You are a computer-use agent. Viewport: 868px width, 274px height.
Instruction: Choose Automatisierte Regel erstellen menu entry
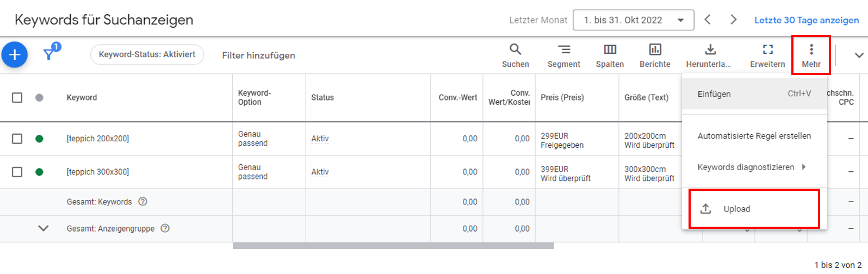(x=754, y=136)
